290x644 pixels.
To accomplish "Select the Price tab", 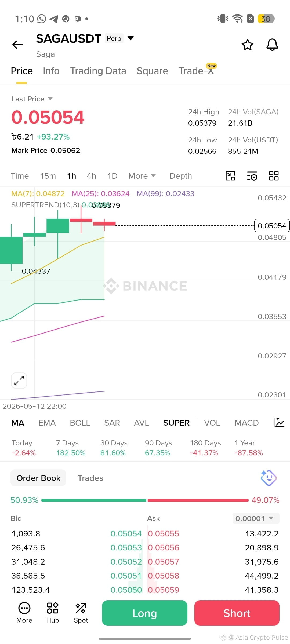I will pyautogui.click(x=22, y=71).
